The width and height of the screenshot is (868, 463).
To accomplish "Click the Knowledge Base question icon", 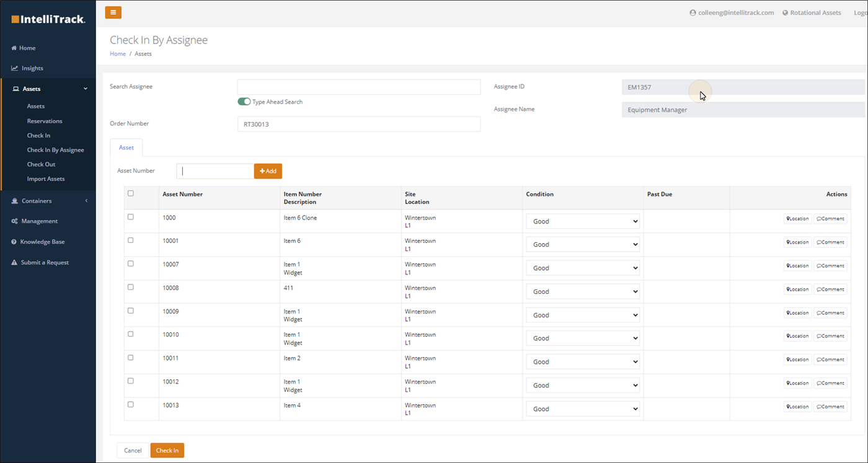I will click(x=14, y=242).
